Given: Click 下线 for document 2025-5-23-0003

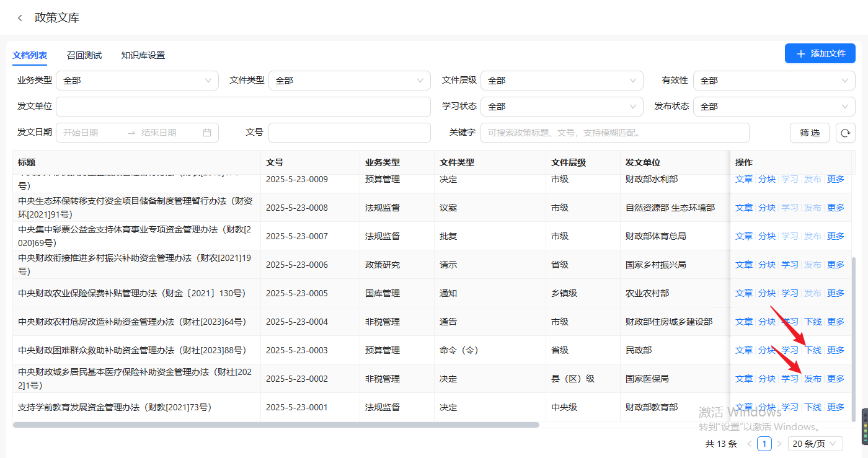Looking at the screenshot, I should (813, 350).
